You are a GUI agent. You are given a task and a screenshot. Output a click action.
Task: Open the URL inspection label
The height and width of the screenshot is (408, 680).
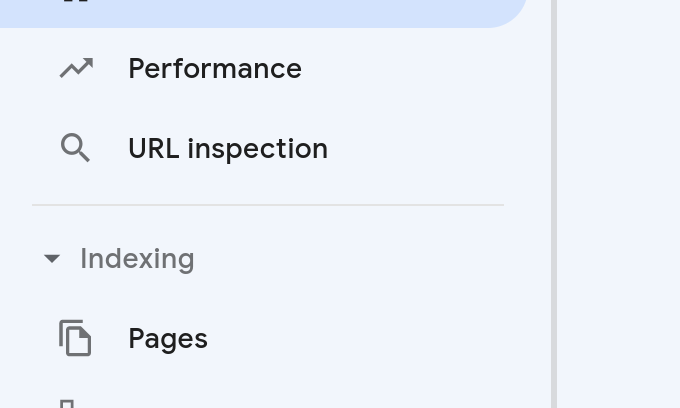coord(228,148)
